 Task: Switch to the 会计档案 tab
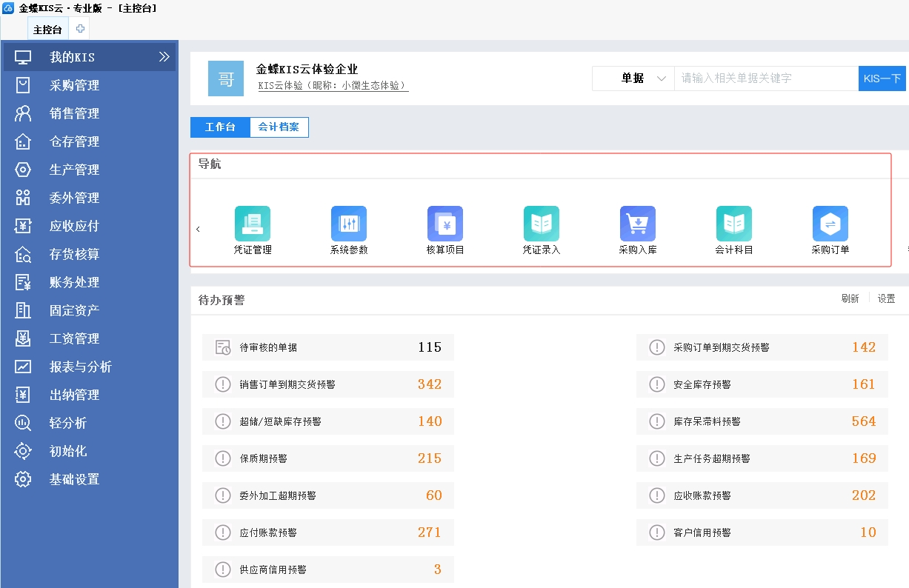tap(279, 127)
